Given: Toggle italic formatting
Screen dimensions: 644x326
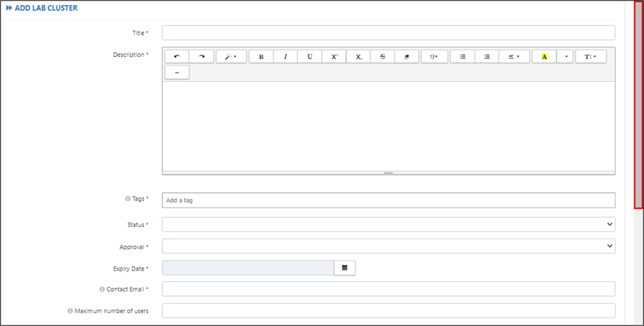Looking at the screenshot, I should [286, 57].
